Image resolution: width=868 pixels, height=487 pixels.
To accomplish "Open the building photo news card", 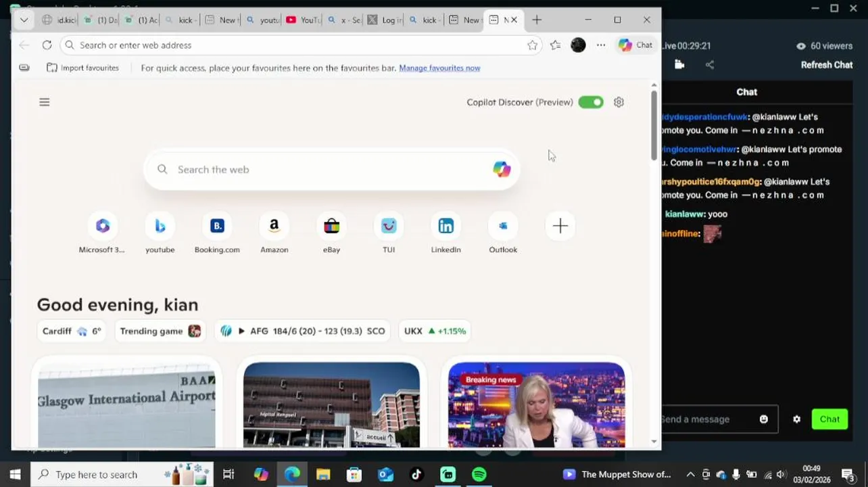I will 331,404.
